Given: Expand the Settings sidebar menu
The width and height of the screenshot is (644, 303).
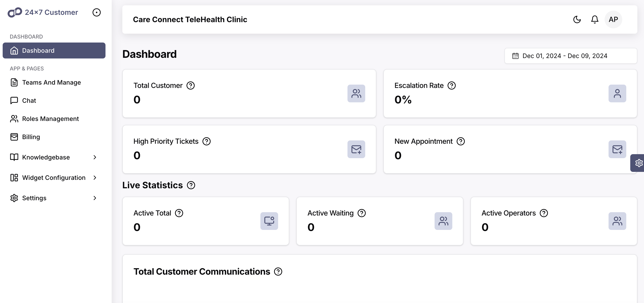Looking at the screenshot, I should 34,198.
